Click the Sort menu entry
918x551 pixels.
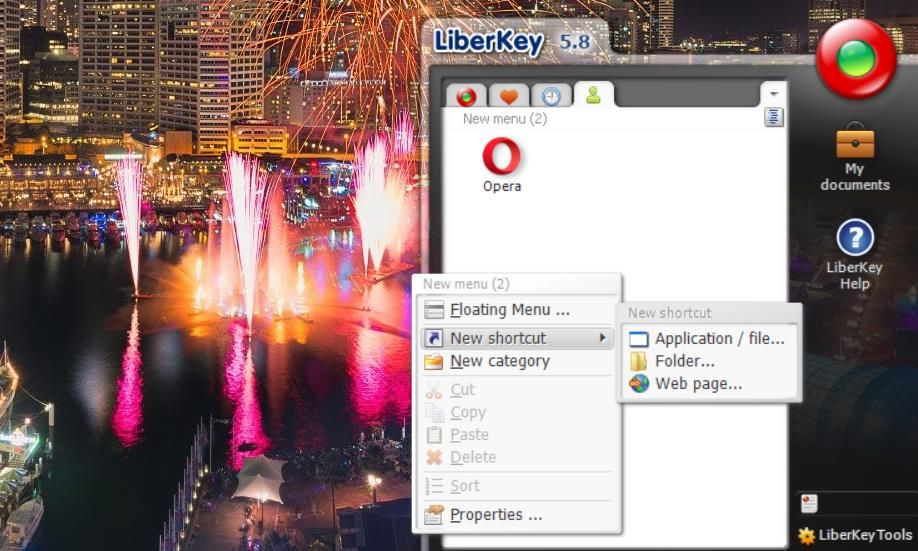517,485
